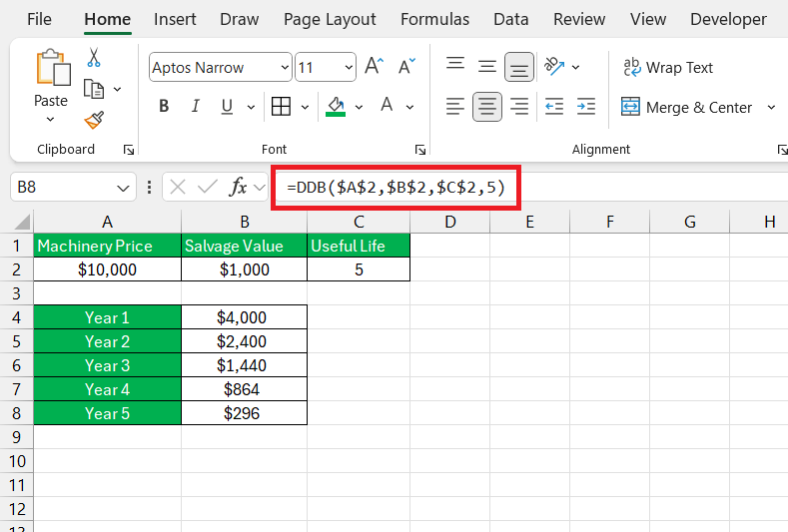Click the Increase Indent icon
The height and width of the screenshot is (532, 788).
586,107
